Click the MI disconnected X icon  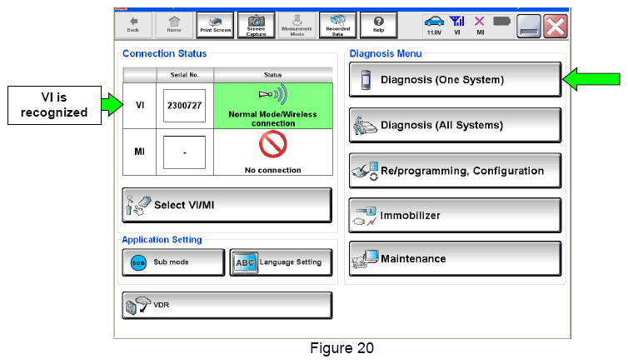(x=480, y=25)
